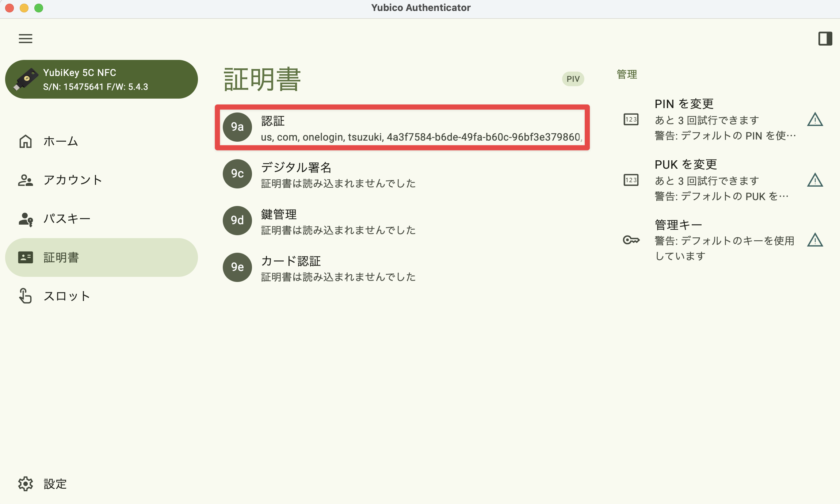Click the default PIN warning text
Screen dimensions: 840x504
(x=725, y=135)
